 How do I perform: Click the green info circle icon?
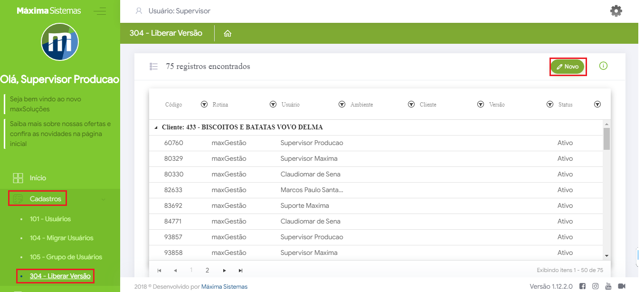click(603, 66)
